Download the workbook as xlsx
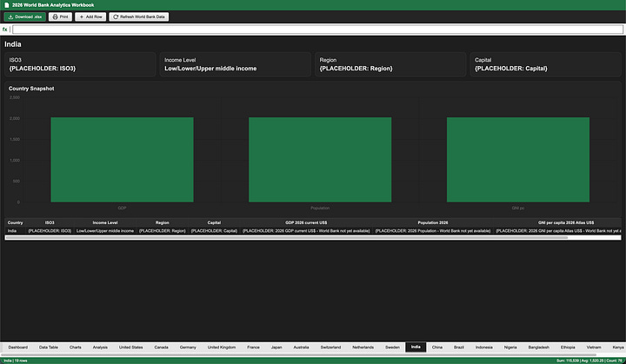 click(24, 17)
